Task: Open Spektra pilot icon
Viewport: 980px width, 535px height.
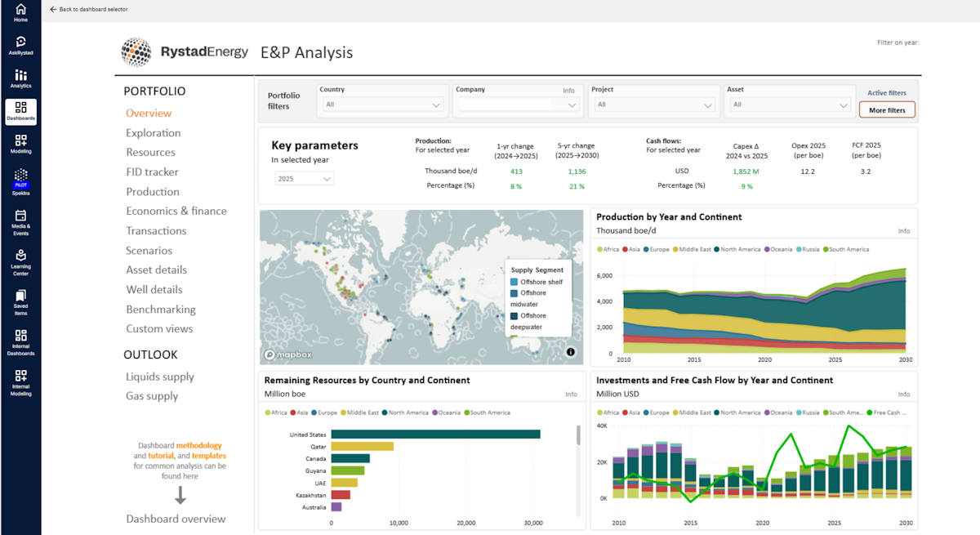Action: click(20, 177)
